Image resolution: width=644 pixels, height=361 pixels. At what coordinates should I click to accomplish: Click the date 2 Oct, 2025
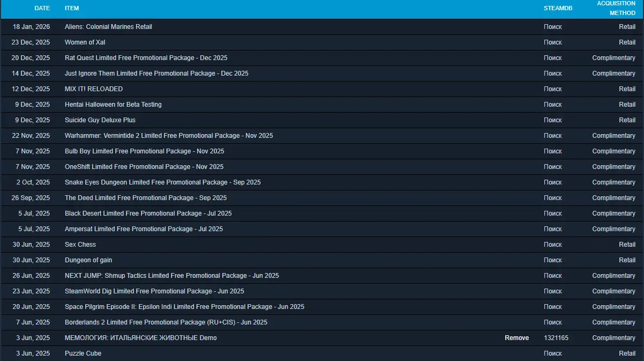(x=33, y=182)
